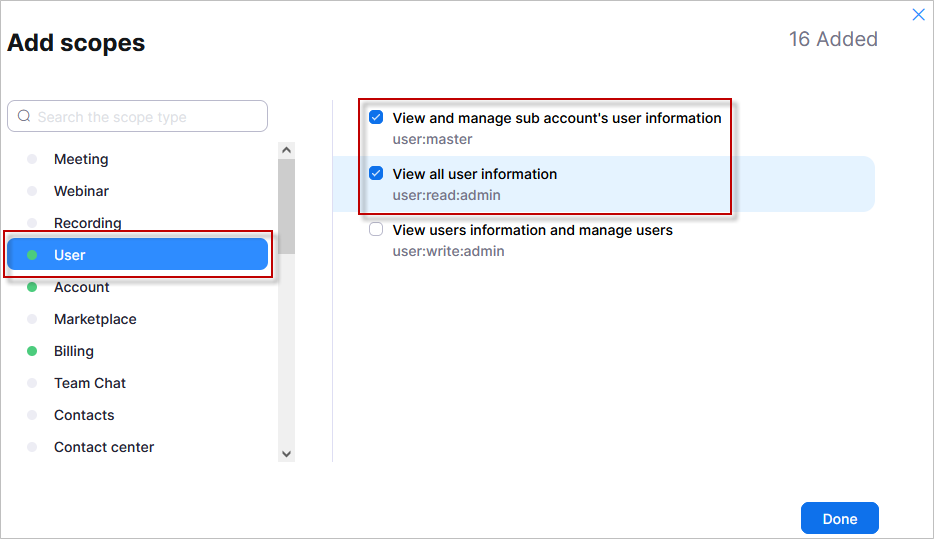
Task: Click the gray dot beside Team Chat
Action: point(32,383)
